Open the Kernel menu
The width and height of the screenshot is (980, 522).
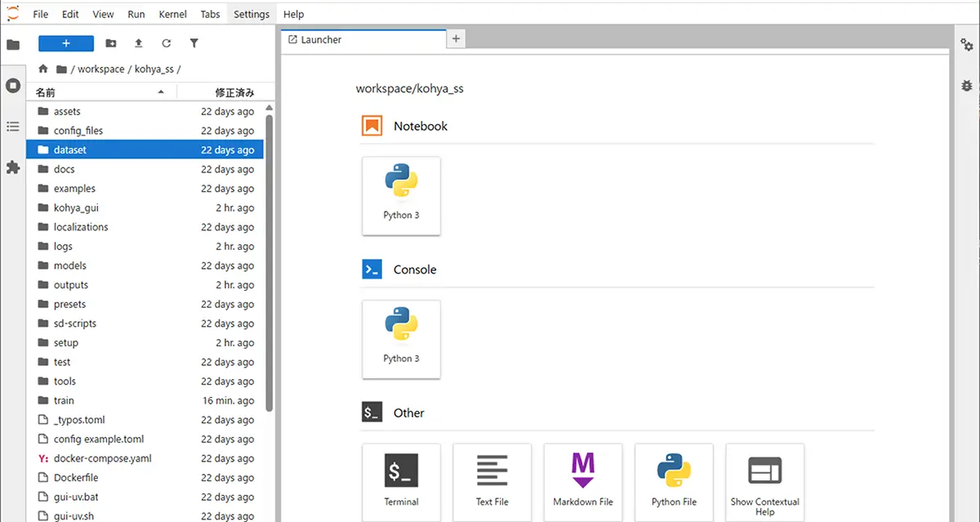pyautogui.click(x=173, y=14)
